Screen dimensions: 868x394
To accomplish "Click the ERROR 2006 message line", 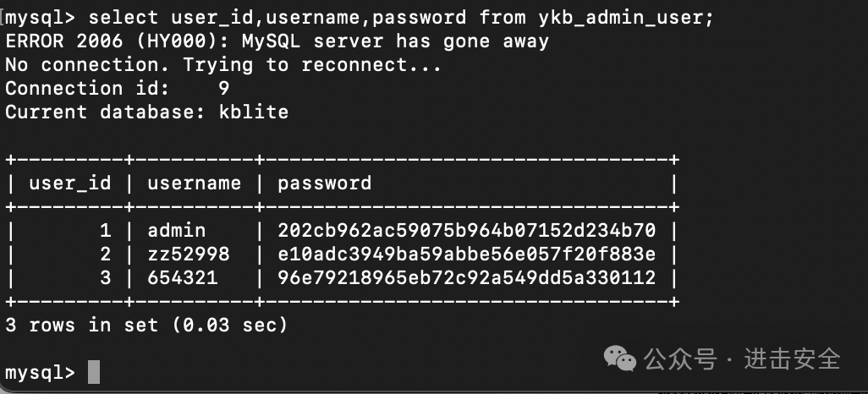I will click(277, 41).
